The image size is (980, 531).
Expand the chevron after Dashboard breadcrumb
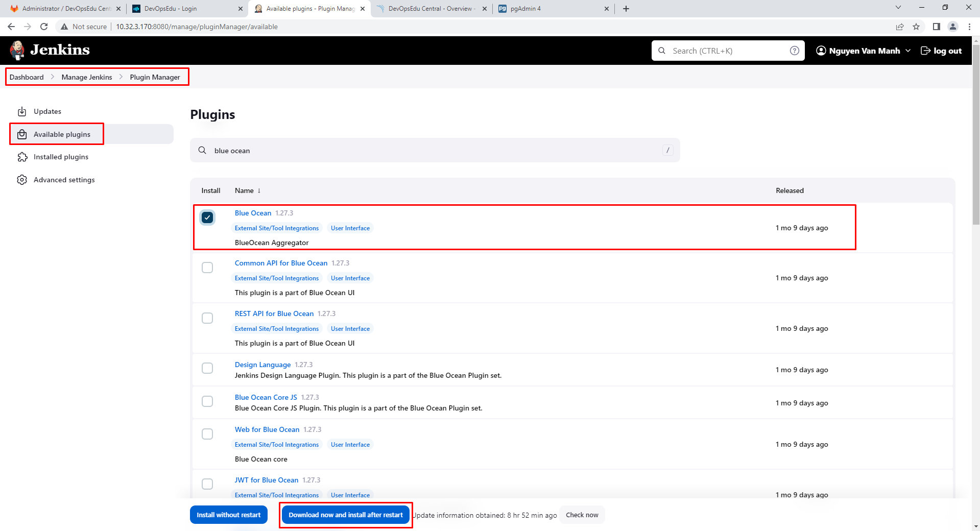(x=53, y=77)
